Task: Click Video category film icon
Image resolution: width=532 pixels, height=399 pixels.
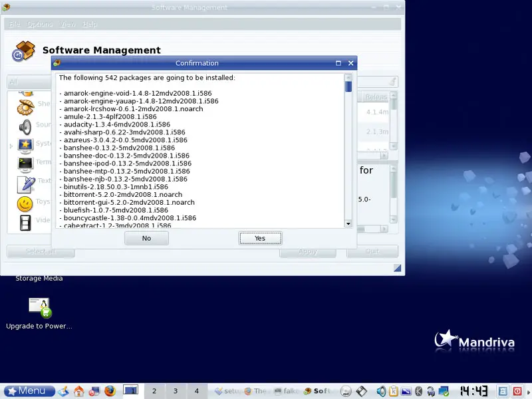Action: (25, 223)
